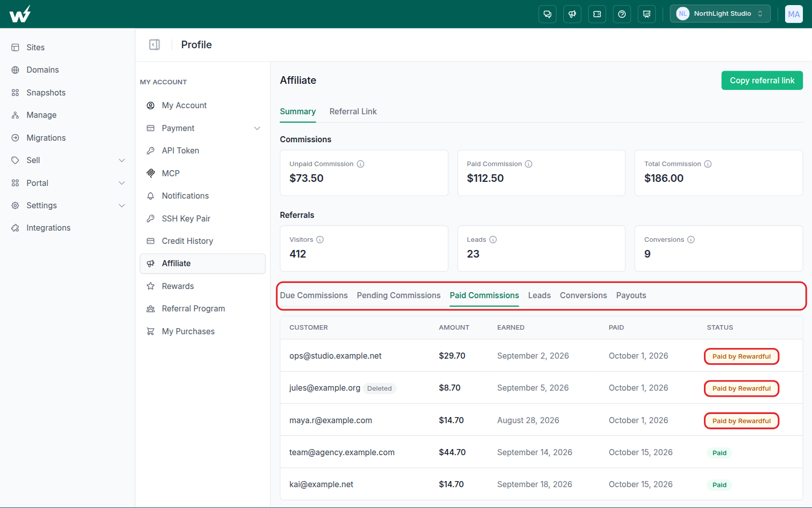Viewport: 812px width, 508px height.
Task: Open Referral Program page
Action: (x=202, y=309)
